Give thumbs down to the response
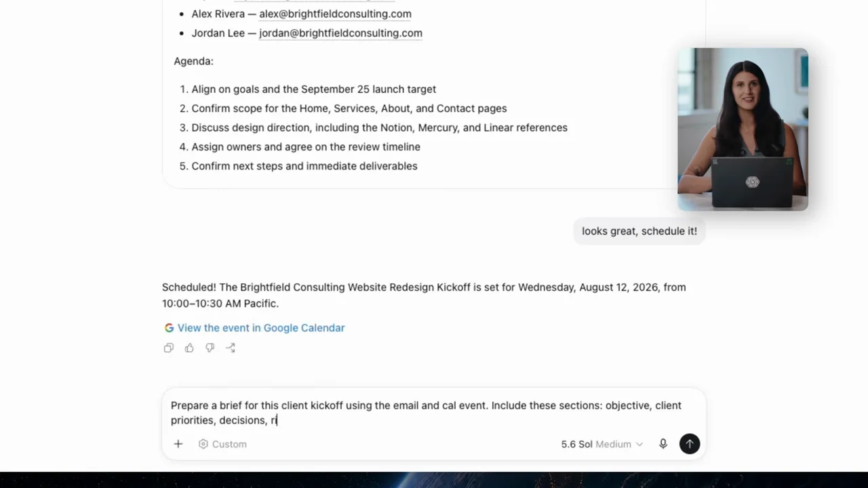The image size is (868, 488). click(210, 348)
